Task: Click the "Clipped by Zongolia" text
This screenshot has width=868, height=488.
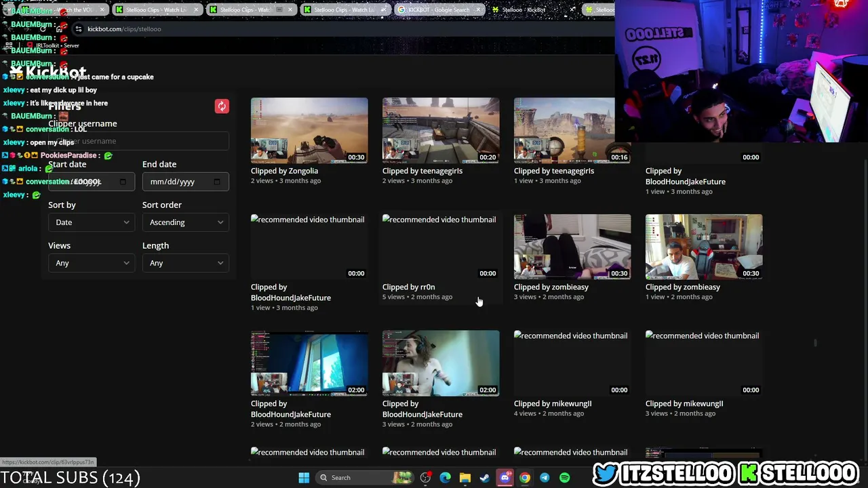Action: (284, 171)
